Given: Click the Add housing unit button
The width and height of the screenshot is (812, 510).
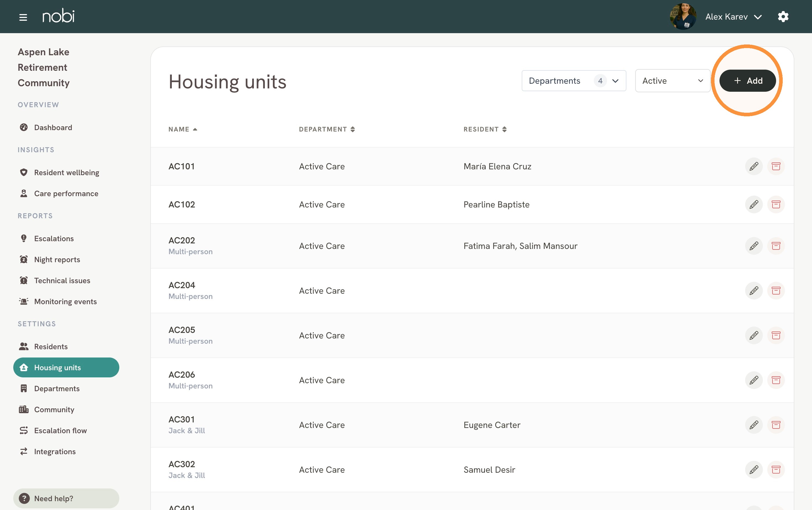Looking at the screenshot, I should click(747, 81).
